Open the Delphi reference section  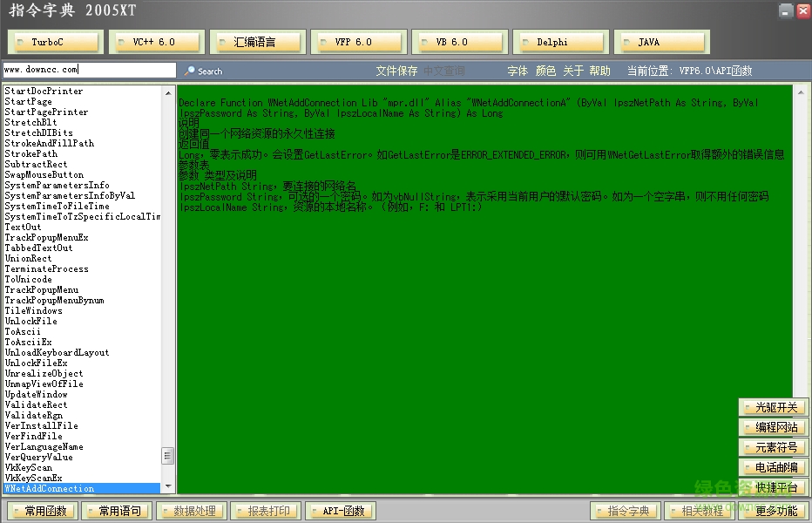point(561,42)
